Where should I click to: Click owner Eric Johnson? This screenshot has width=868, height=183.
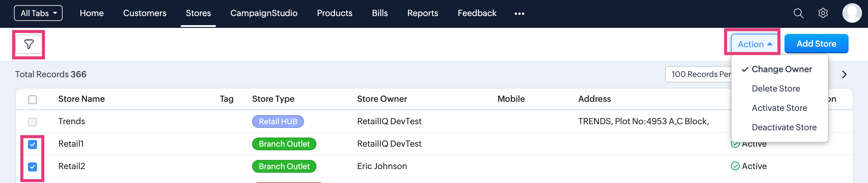pyautogui.click(x=382, y=166)
